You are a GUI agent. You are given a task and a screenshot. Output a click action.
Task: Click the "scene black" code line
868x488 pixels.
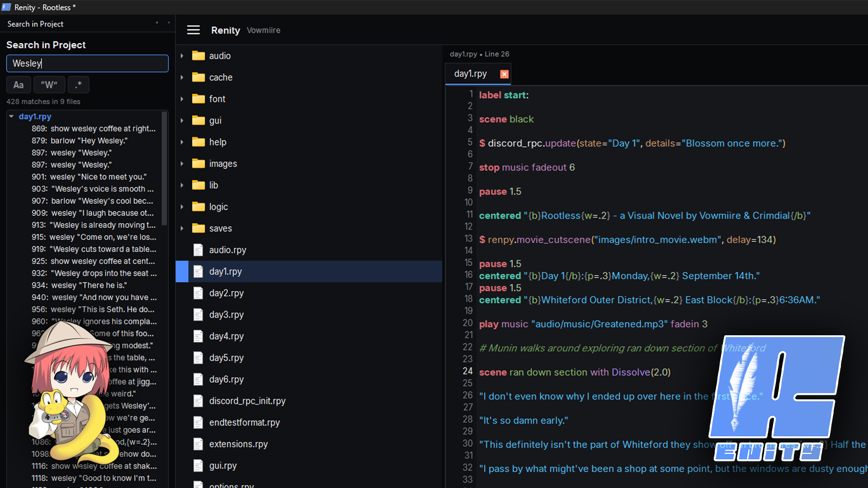506,119
